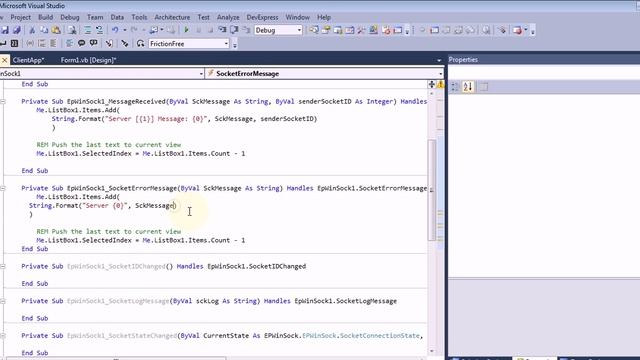Open Properties Window from the toolbar icon
This screenshot has width=640, height=360.
[326, 30]
